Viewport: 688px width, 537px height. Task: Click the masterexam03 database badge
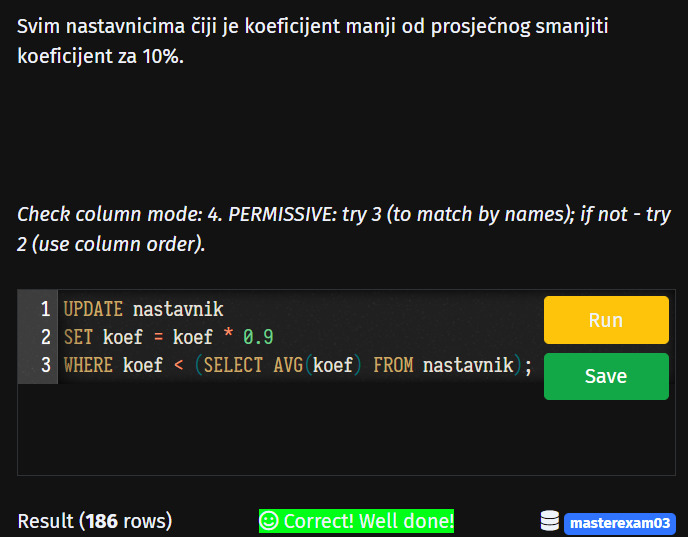620,523
